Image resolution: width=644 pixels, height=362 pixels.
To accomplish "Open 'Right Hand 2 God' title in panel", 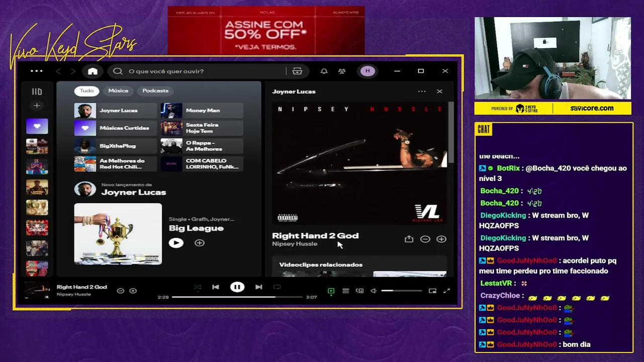I will [x=315, y=235].
